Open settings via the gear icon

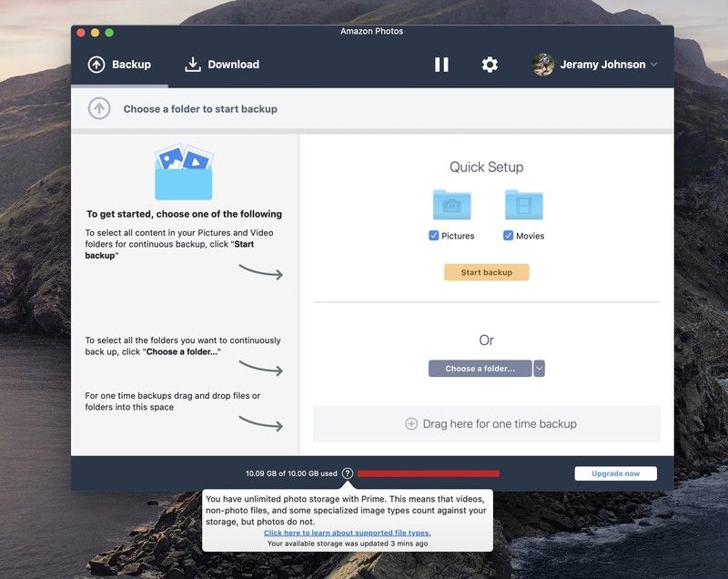[x=490, y=65]
